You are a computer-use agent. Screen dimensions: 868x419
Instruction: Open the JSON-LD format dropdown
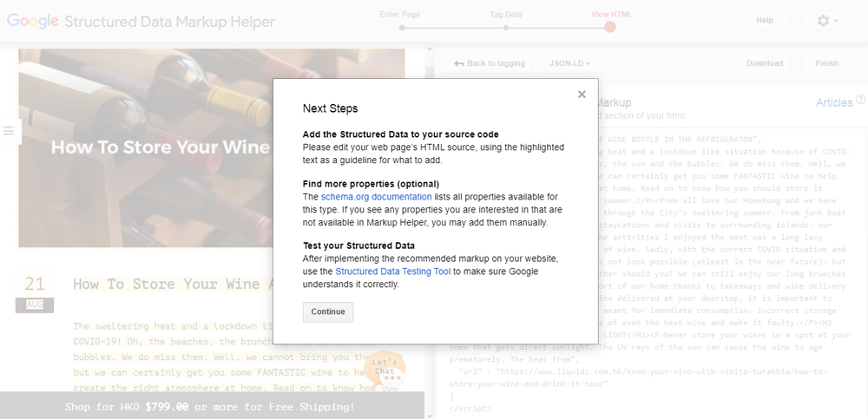[569, 63]
